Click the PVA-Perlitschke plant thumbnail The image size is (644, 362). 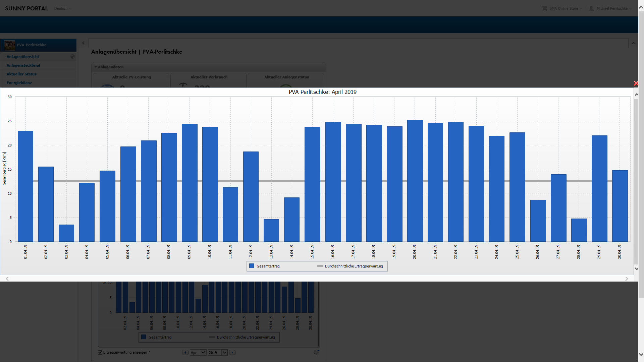tap(10, 45)
